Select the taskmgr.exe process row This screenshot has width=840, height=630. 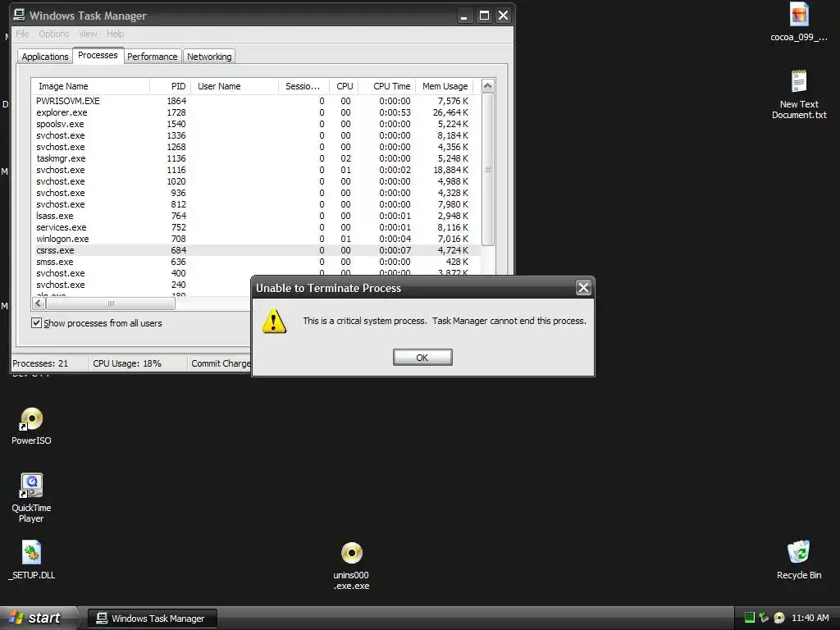tap(256, 158)
